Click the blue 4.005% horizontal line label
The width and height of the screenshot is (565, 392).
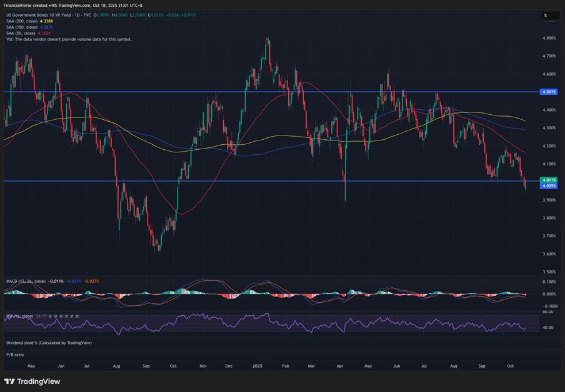549,185
